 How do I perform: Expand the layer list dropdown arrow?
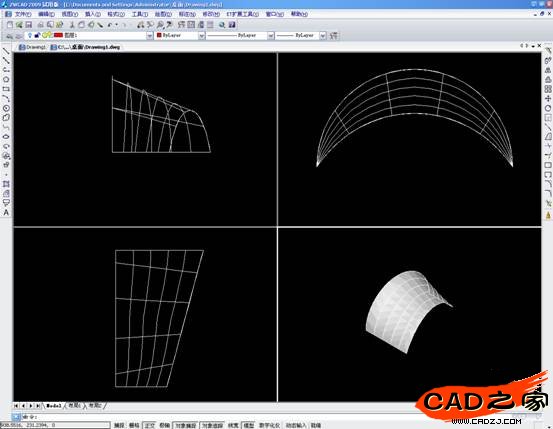point(150,36)
